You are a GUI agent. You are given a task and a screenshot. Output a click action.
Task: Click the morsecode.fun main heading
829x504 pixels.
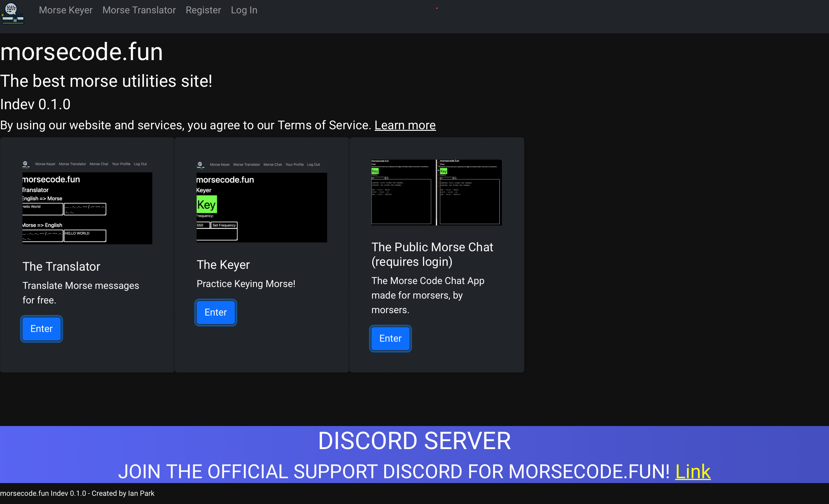tap(81, 52)
